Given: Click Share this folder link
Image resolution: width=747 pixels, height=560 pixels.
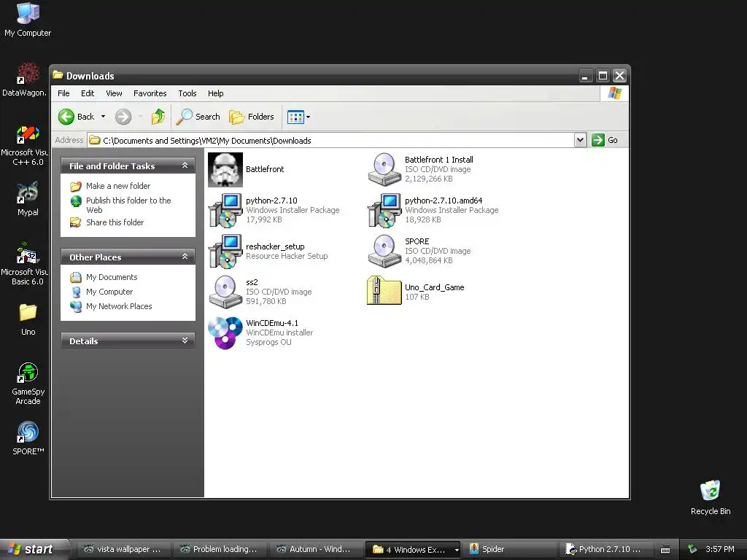Looking at the screenshot, I should point(115,222).
